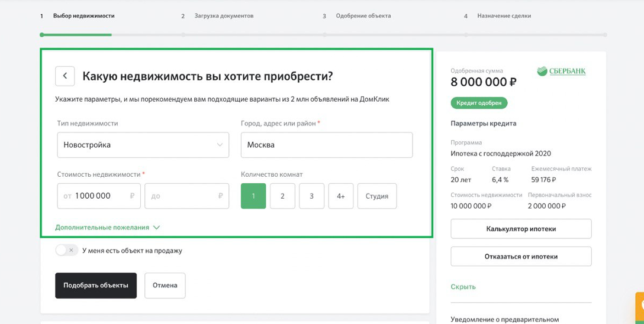Click the city or address input field
This screenshot has width=644, height=324.
pos(327,145)
